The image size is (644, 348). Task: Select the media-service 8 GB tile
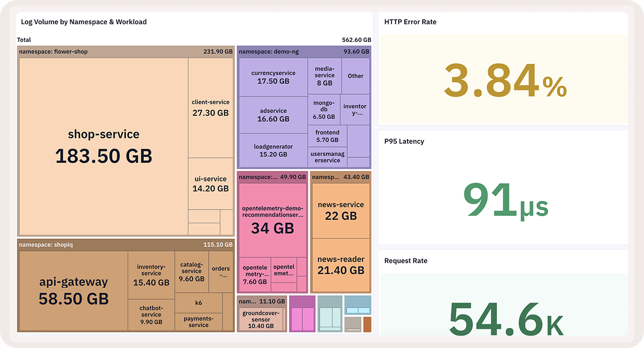324,76
